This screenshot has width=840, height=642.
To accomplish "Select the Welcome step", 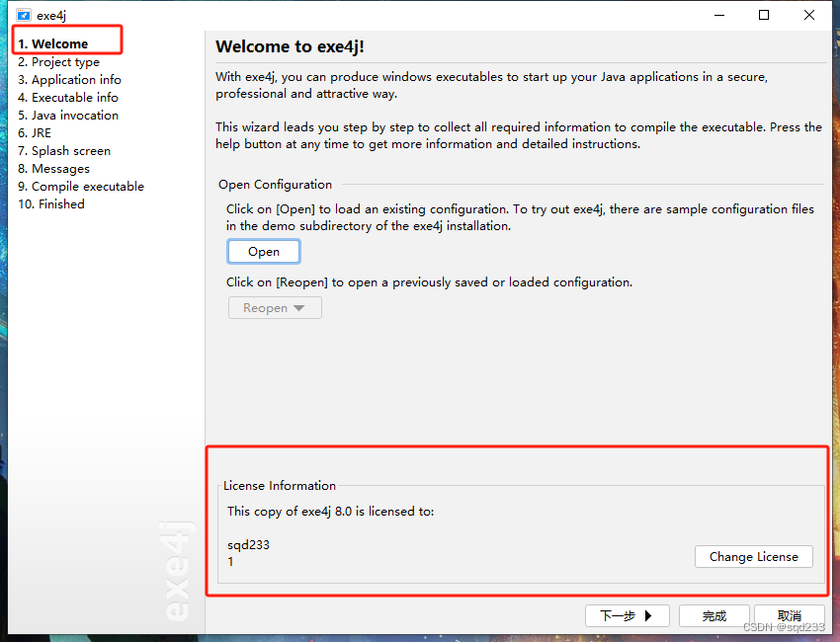I will (x=53, y=43).
